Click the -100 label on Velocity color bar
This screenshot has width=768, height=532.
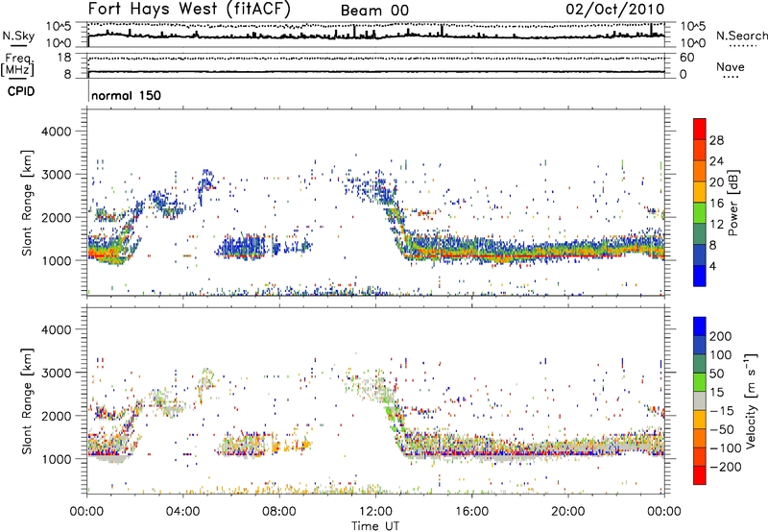click(x=725, y=448)
